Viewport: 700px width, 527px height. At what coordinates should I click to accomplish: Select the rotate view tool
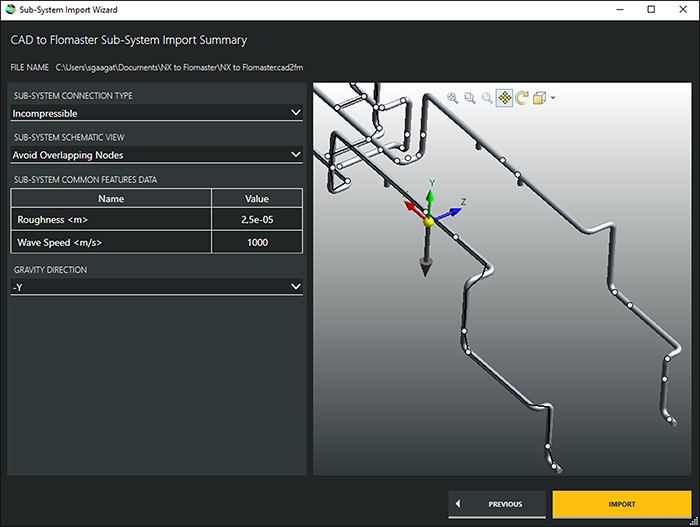[521, 98]
